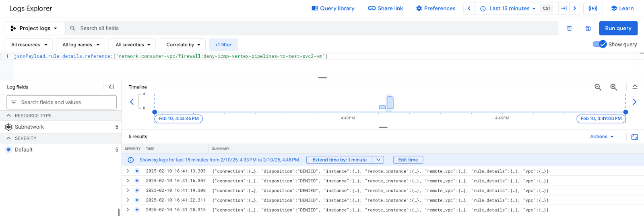Image resolution: width=644 pixels, height=216 pixels.
Task: Collapse the RESOURCE TYPE section
Action: 8,115
